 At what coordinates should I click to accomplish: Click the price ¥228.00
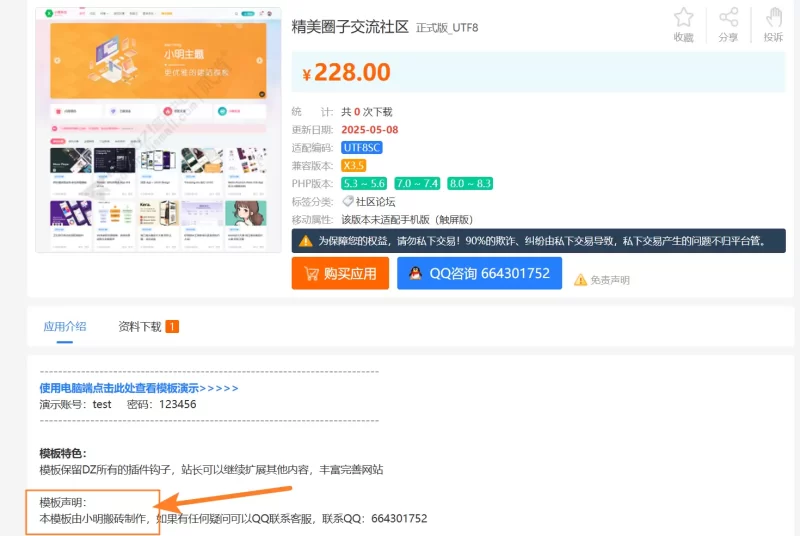(x=346, y=72)
